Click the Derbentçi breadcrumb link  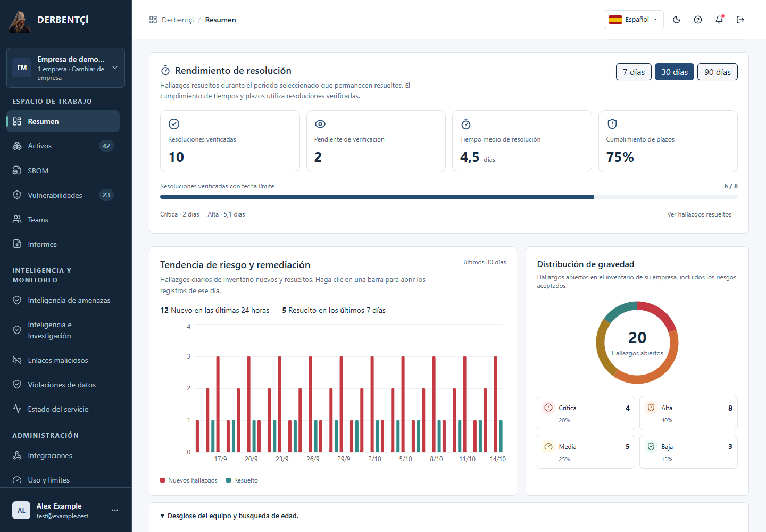(x=178, y=20)
